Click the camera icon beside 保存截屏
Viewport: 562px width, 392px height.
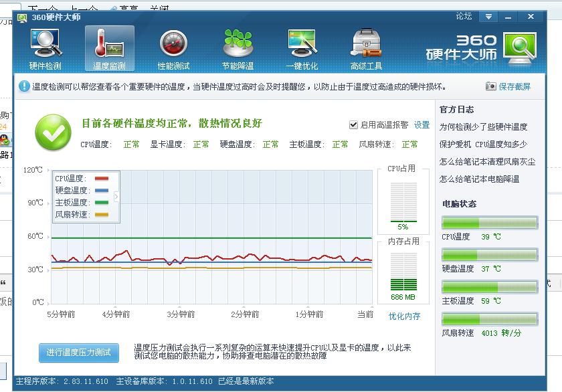pyautogui.click(x=490, y=86)
